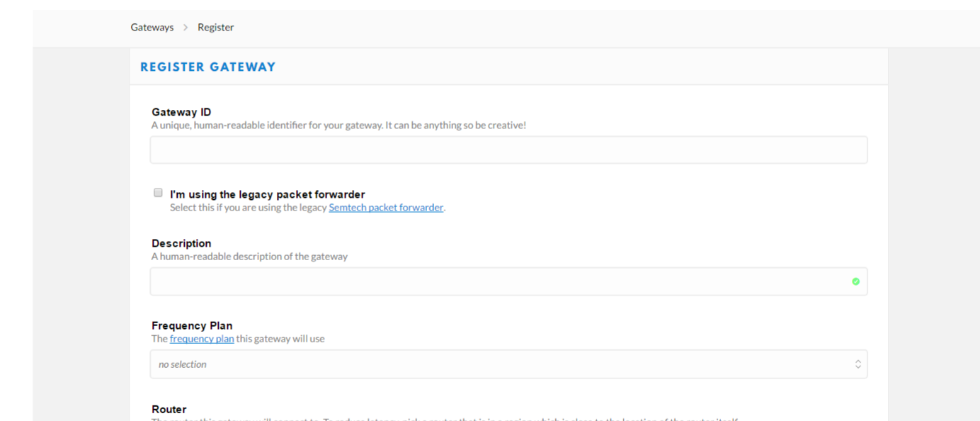Viewport: 980px width, 421px height.
Task: Click the Register breadcrumb item
Action: pos(215,28)
